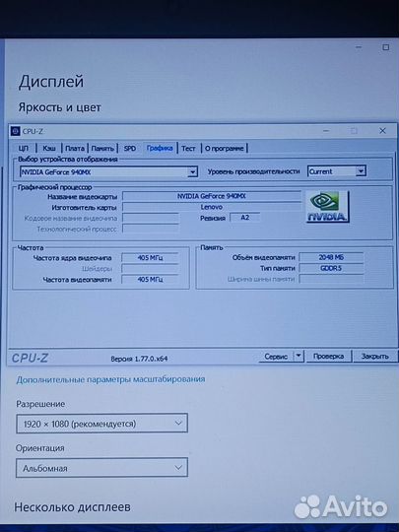
Task: Click the Разрешение label
Action: [40, 404]
